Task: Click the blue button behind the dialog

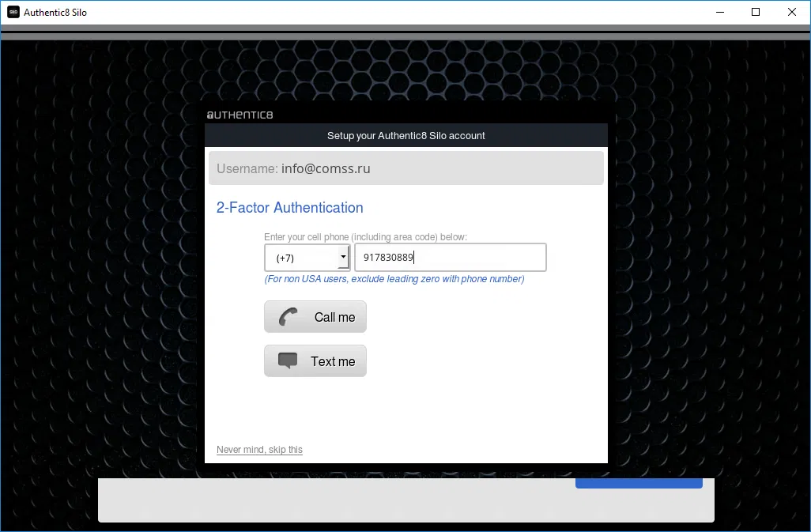Action: click(639, 484)
